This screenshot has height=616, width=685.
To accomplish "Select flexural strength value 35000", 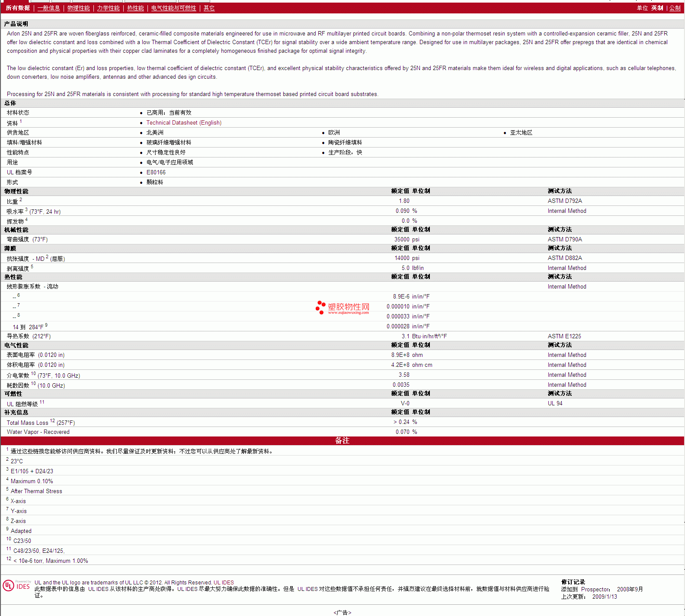I will [402, 239].
